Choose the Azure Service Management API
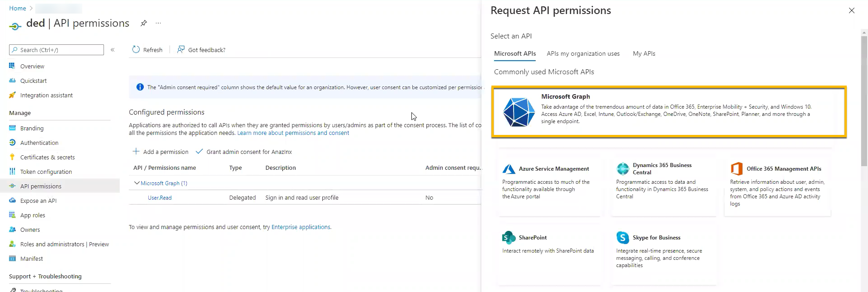This screenshot has height=292, width=868. 550,182
